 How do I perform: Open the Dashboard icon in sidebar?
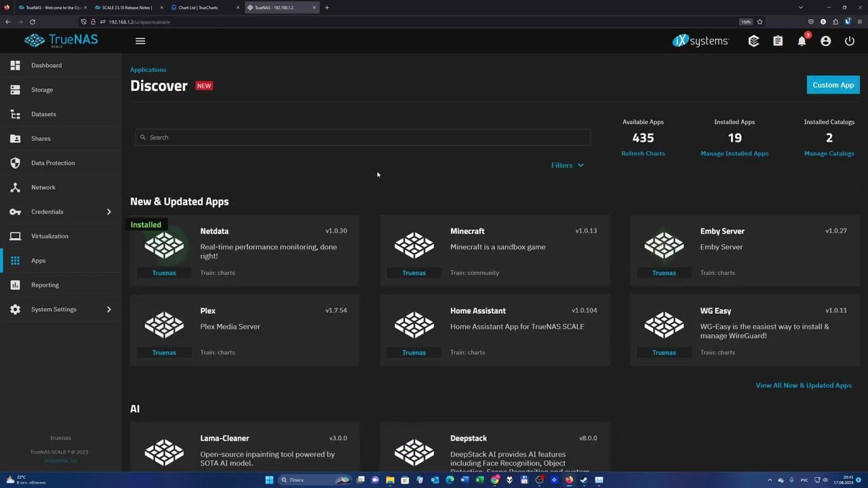(15, 65)
